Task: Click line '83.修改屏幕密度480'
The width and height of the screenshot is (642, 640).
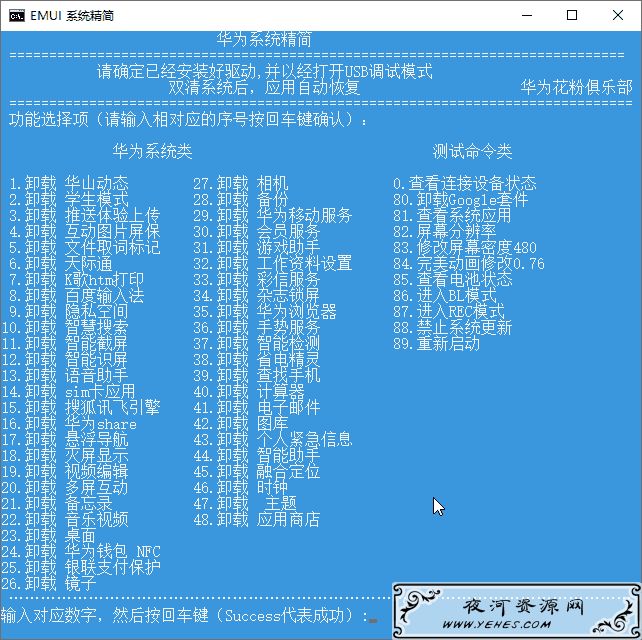Action: (x=465, y=247)
